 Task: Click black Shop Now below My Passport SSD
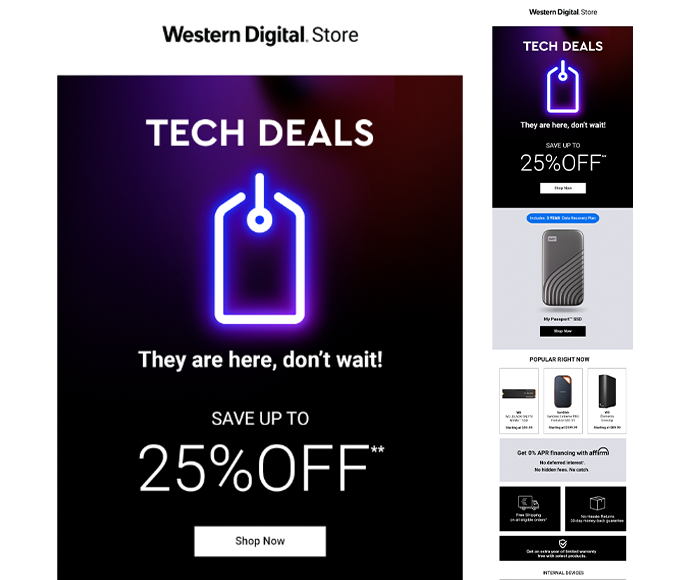coord(563,331)
